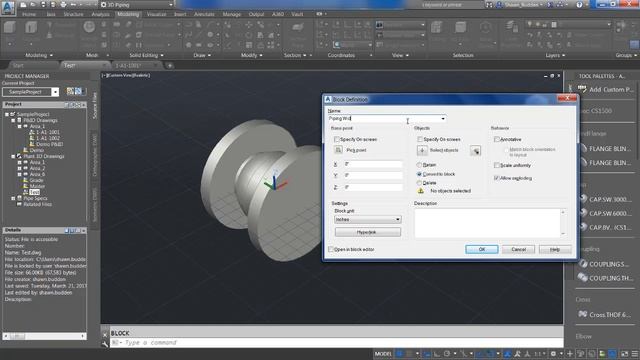Screen dimensions: 640x360
Task: Switch to the 1-A1-1001 drawing tab
Action: click(x=128, y=65)
